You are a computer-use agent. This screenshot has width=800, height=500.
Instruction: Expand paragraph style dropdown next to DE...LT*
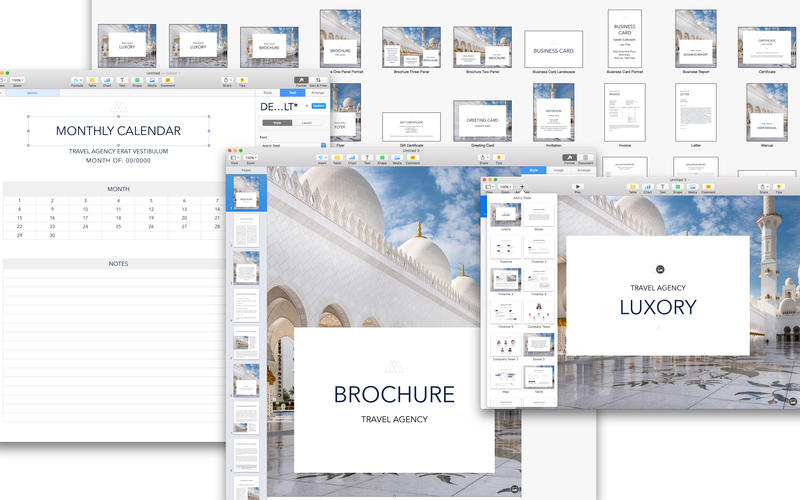[307, 106]
